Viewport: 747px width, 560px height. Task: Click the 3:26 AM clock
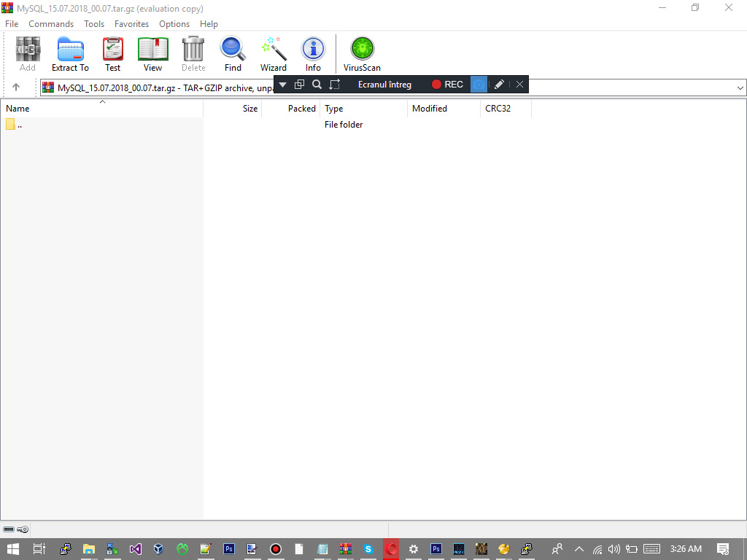[686, 549]
